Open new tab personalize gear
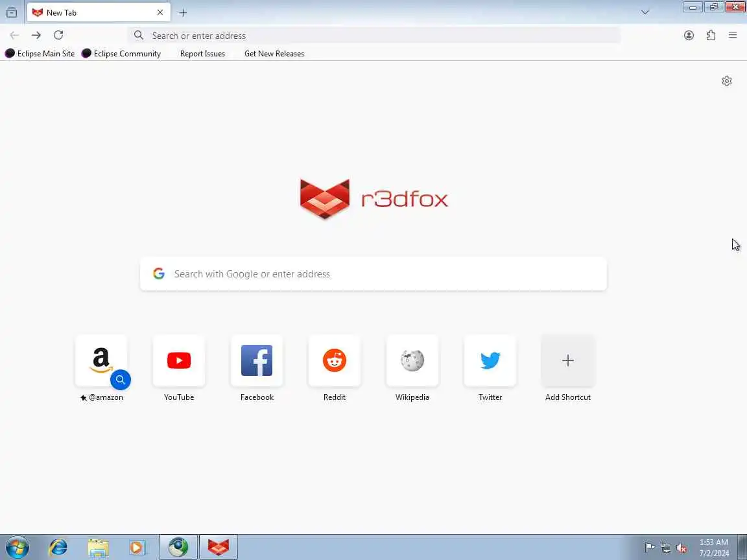This screenshot has height=560, width=747. coord(726,81)
